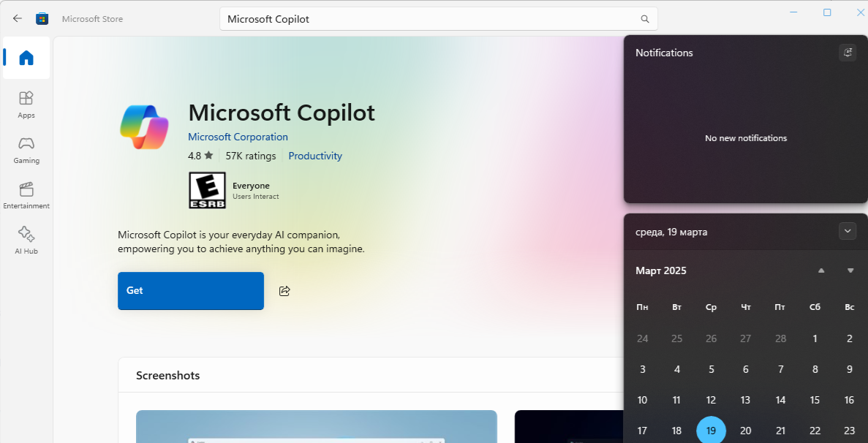Select March 8 in the calendar
Viewport: 868px width, 443px height.
point(815,369)
